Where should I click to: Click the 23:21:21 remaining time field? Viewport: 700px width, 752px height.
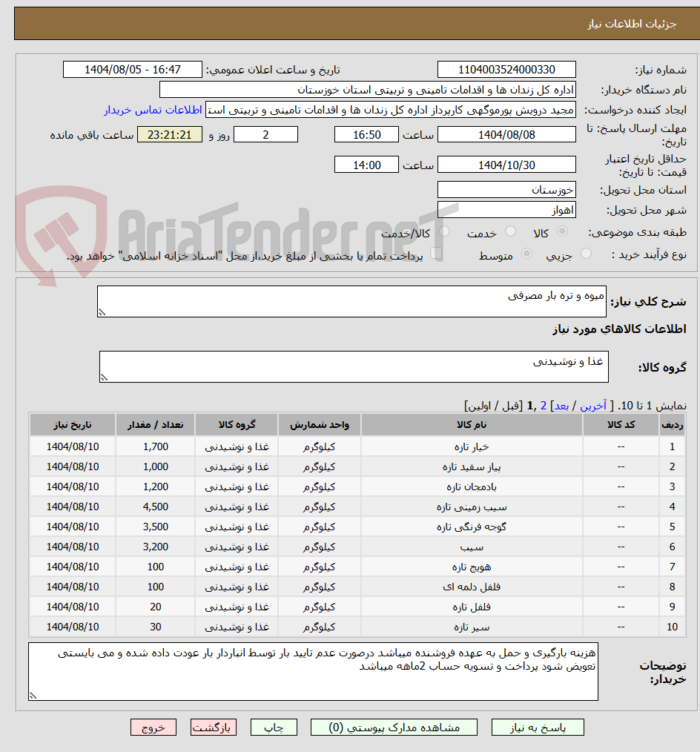point(169,134)
